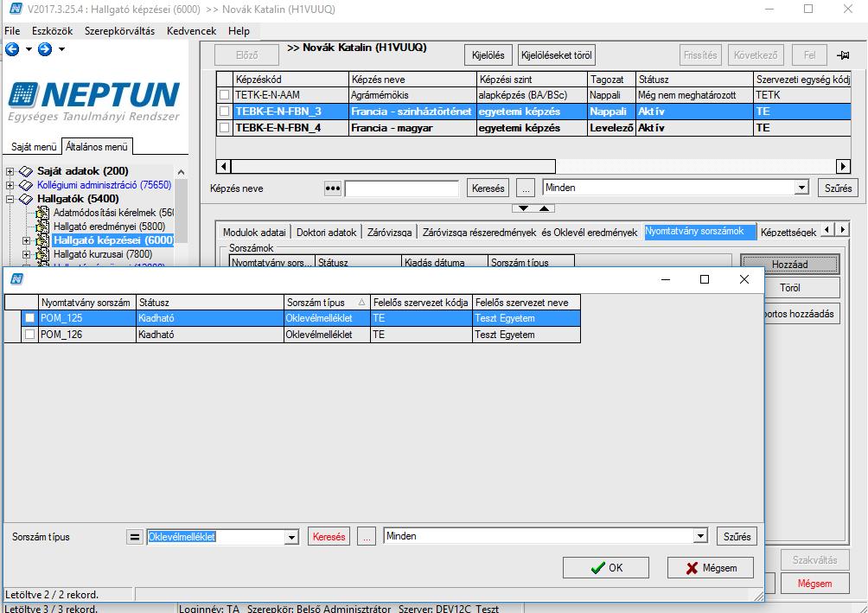Viewport: 868px width, 613px height.
Task: Click the Neptun icon in the dialog title bar
Action: (x=16, y=279)
